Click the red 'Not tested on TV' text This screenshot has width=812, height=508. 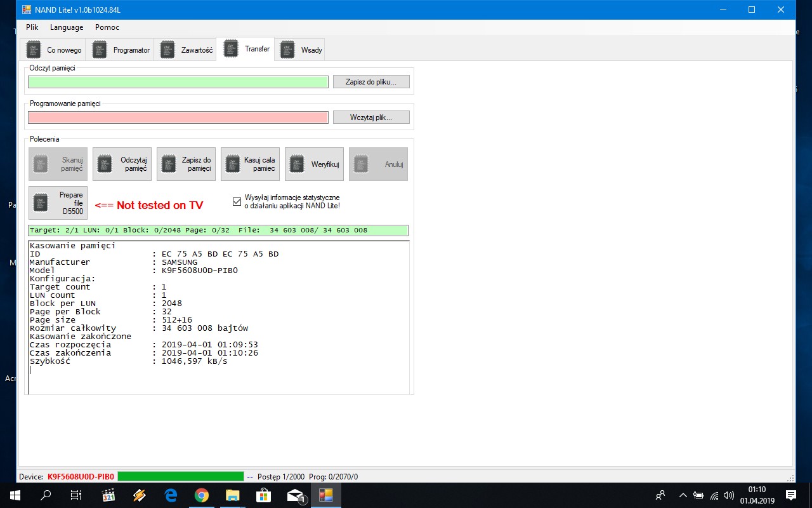(x=149, y=205)
